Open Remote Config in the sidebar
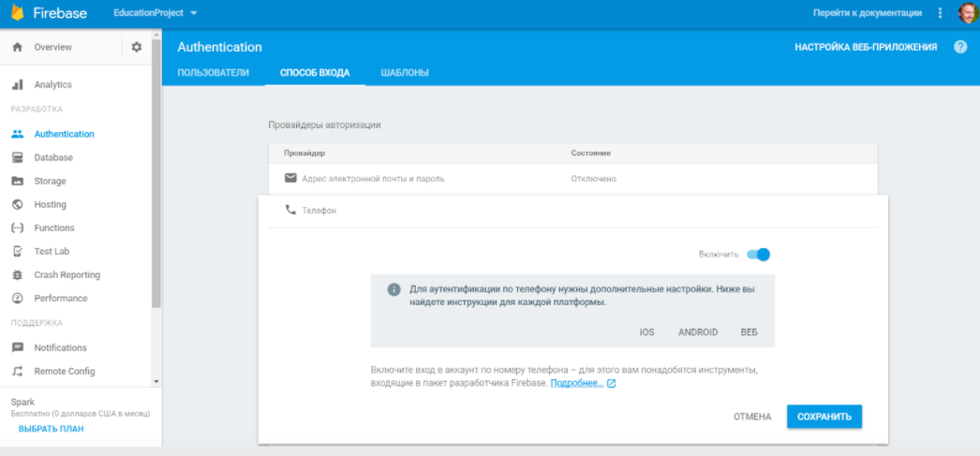This screenshot has height=456, width=980. tap(65, 371)
